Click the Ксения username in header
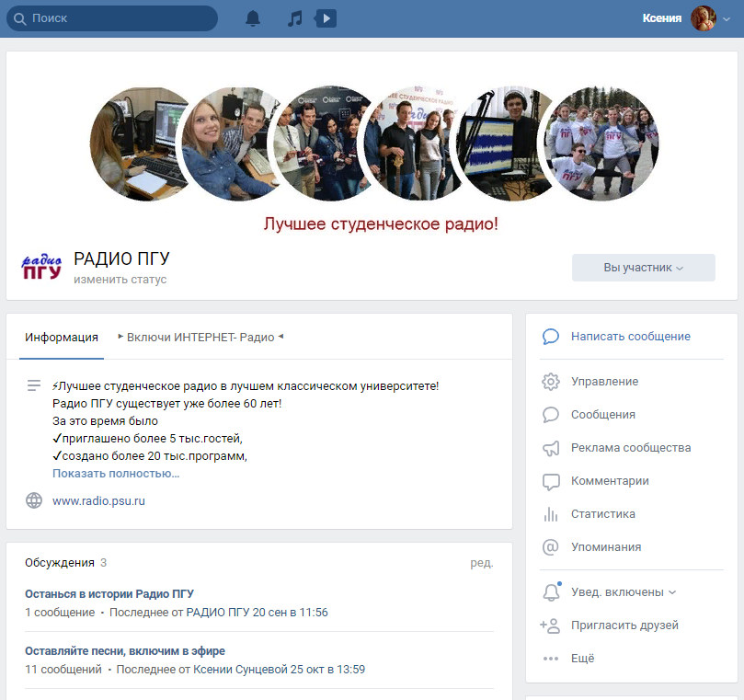 (x=662, y=18)
